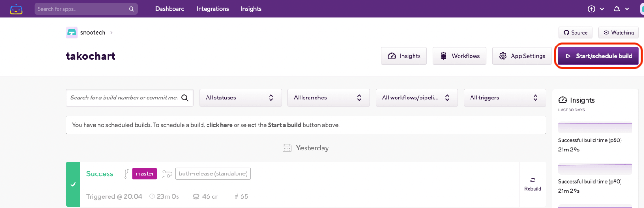Click the Yesterday date heading

tap(312, 148)
